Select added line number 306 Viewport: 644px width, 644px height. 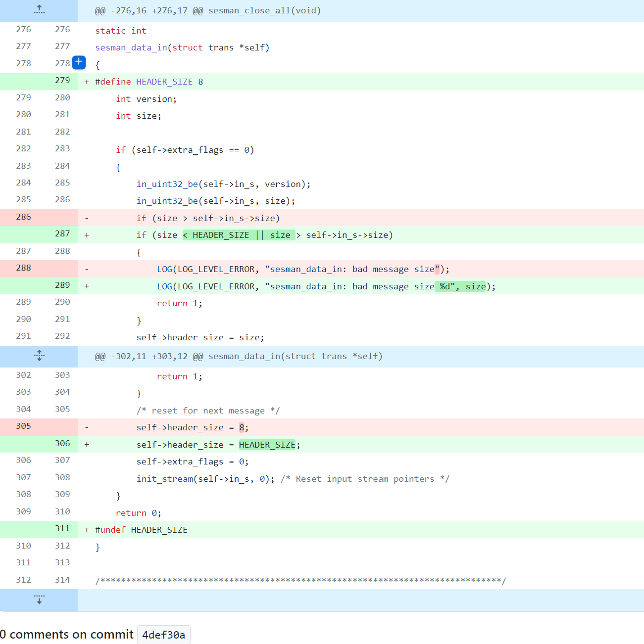tap(62, 444)
